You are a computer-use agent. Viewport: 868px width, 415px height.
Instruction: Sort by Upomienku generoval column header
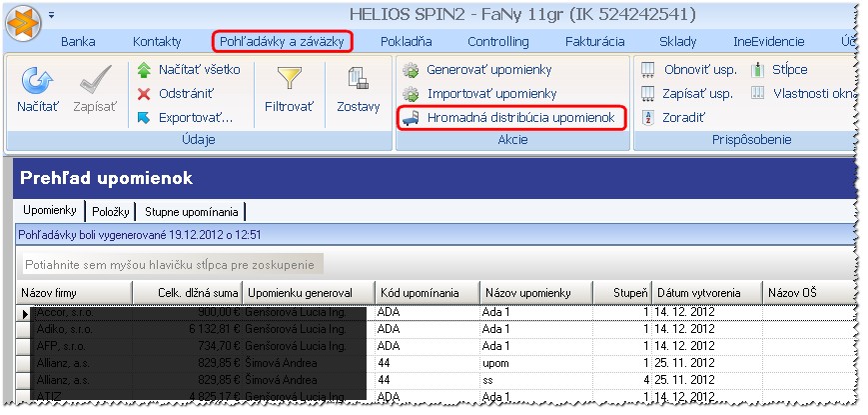click(309, 293)
